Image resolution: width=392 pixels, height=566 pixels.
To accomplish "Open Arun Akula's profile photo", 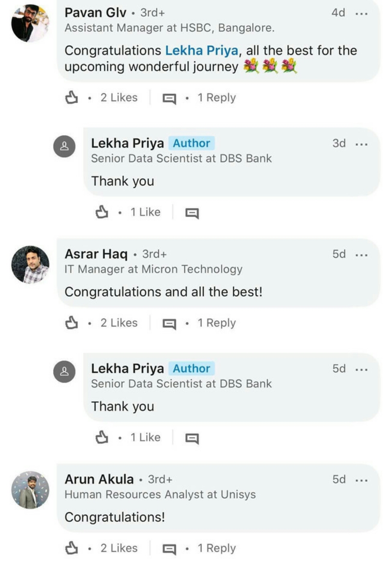I will (30, 490).
